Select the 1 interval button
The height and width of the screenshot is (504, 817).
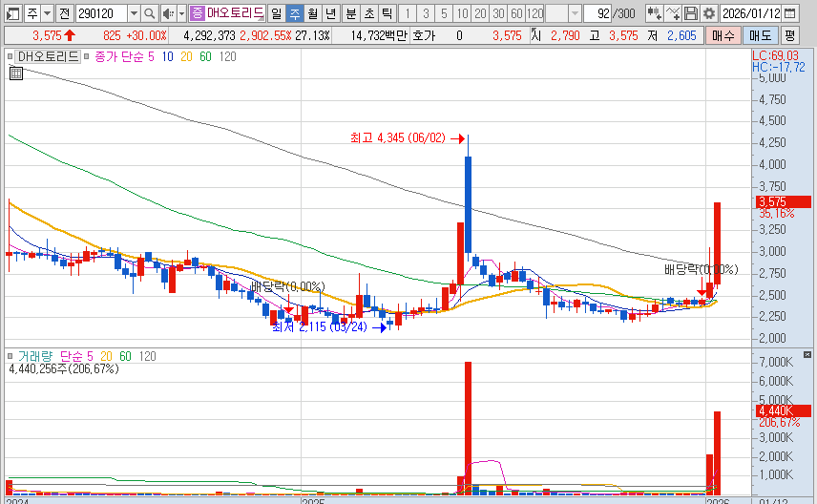(408, 13)
